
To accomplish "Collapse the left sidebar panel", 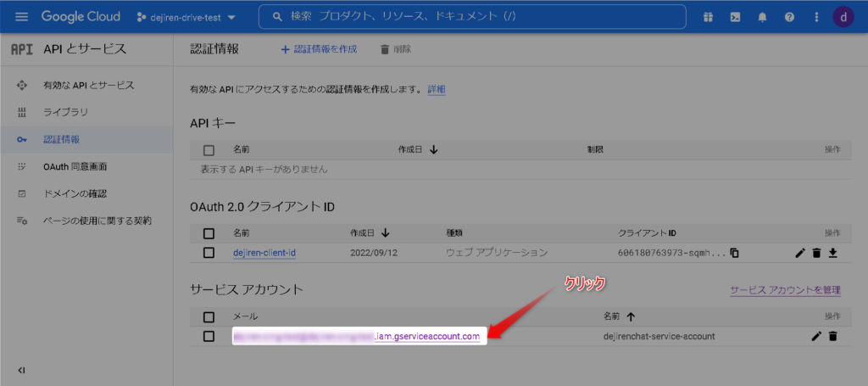I will tap(21, 370).
